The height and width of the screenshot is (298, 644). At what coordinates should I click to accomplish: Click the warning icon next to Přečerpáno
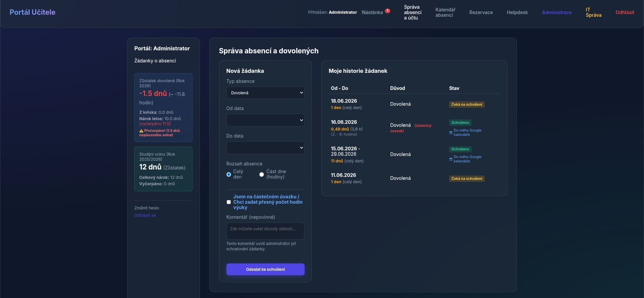point(141,131)
